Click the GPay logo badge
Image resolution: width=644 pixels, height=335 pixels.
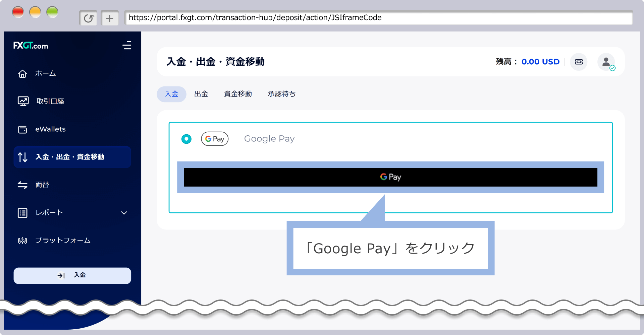pyautogui.click(x=215, y=139)
